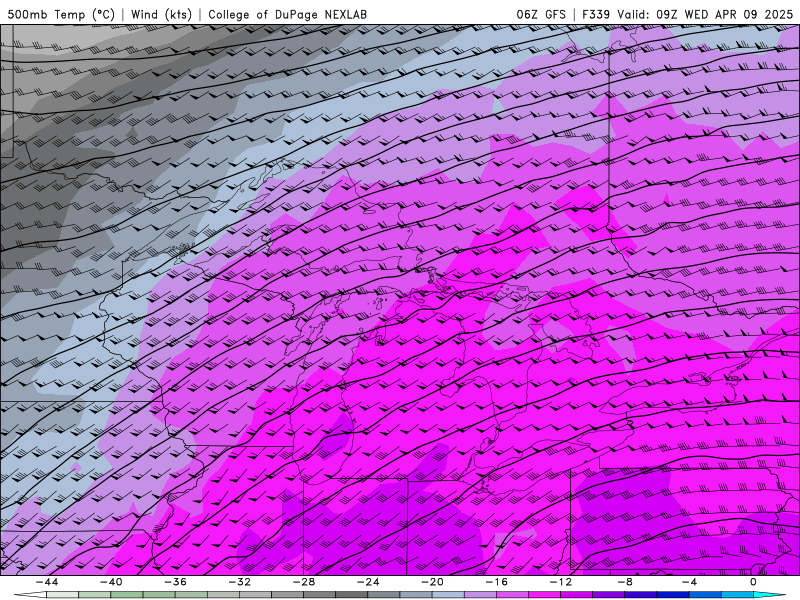Click the -32 color scale label
Screen dimensions: 800x600
pos(239,582)
